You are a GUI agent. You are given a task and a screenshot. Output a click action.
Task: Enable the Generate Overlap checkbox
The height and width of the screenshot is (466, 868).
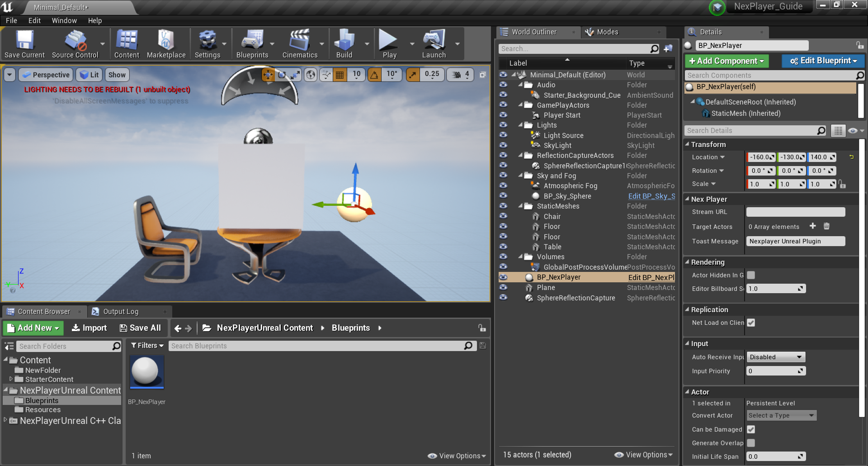751,443
